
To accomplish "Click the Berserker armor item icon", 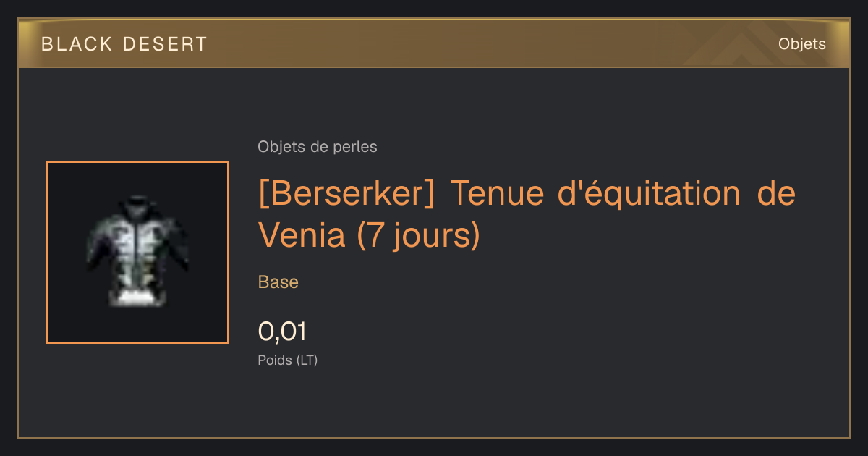I will tap(137, 252).
